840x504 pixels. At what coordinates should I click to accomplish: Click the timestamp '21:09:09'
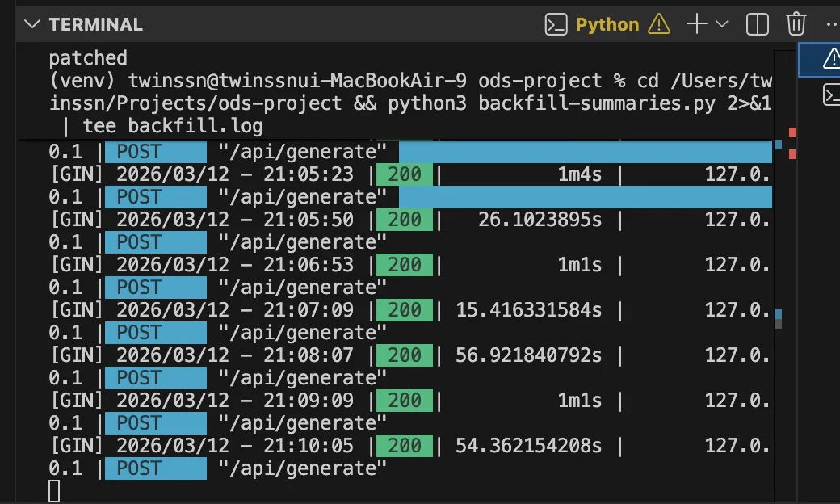[308, 401]
